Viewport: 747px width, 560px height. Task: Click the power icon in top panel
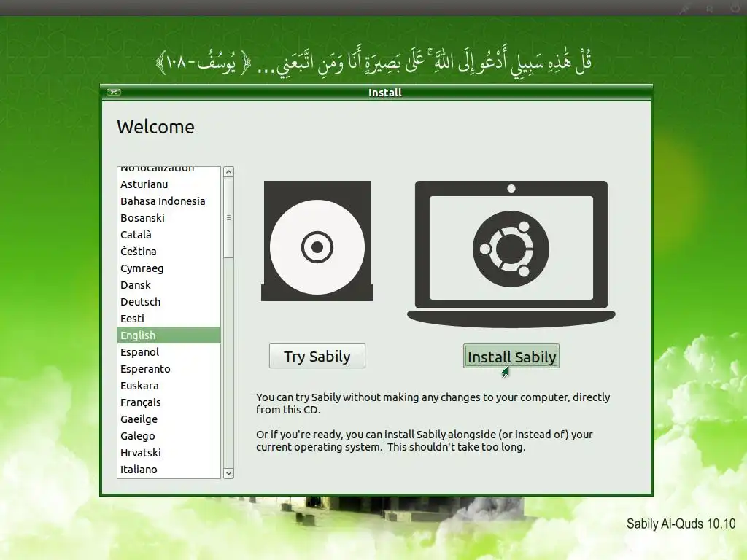pos(736,8)
